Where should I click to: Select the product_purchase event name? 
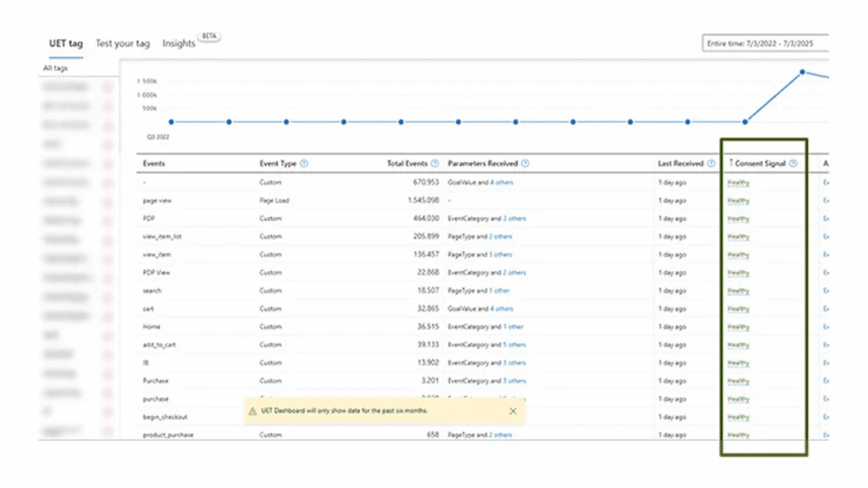coord(169,435)
